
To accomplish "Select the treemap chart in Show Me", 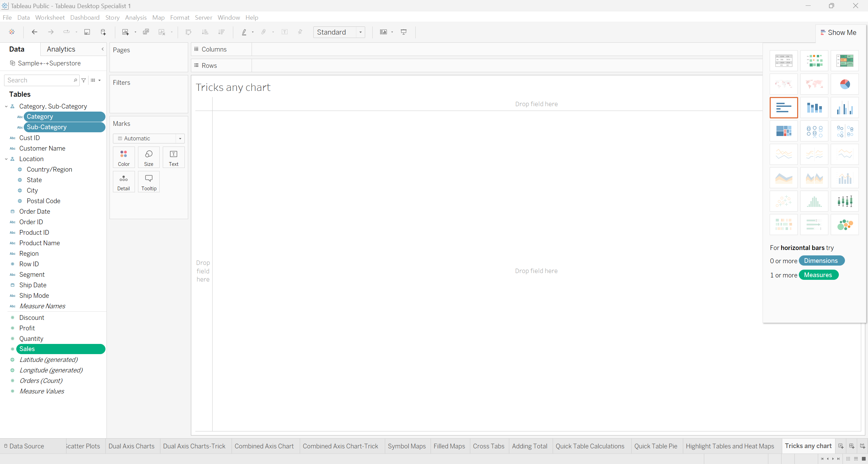I will [x=784, y=131].
